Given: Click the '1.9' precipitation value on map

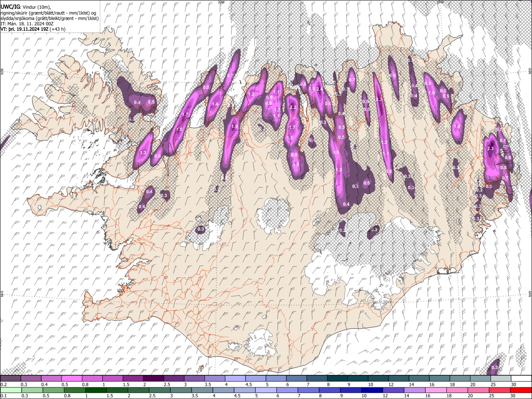Looking at the screenshot, I should tap(234, 127).
